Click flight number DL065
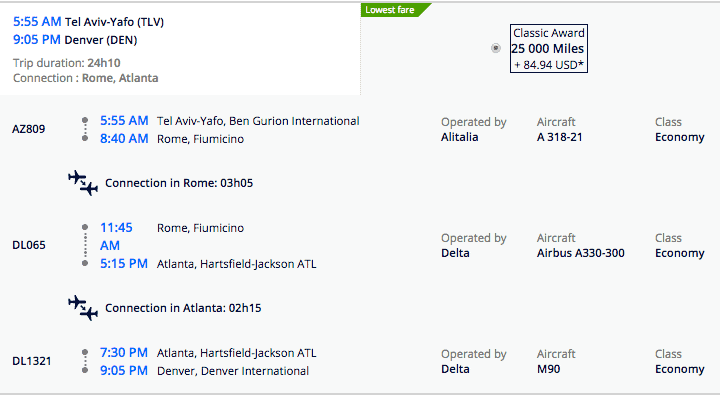Screen dimensions: 720x397 point(28,245)
